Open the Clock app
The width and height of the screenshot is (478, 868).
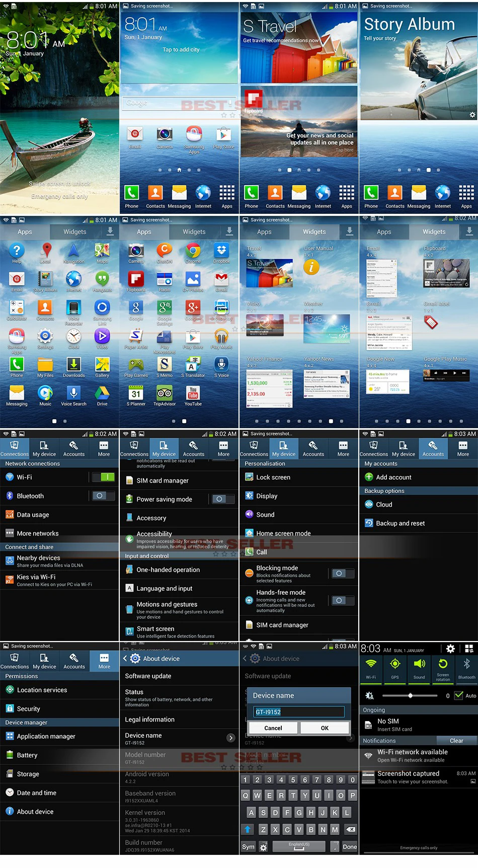[73, 336]
